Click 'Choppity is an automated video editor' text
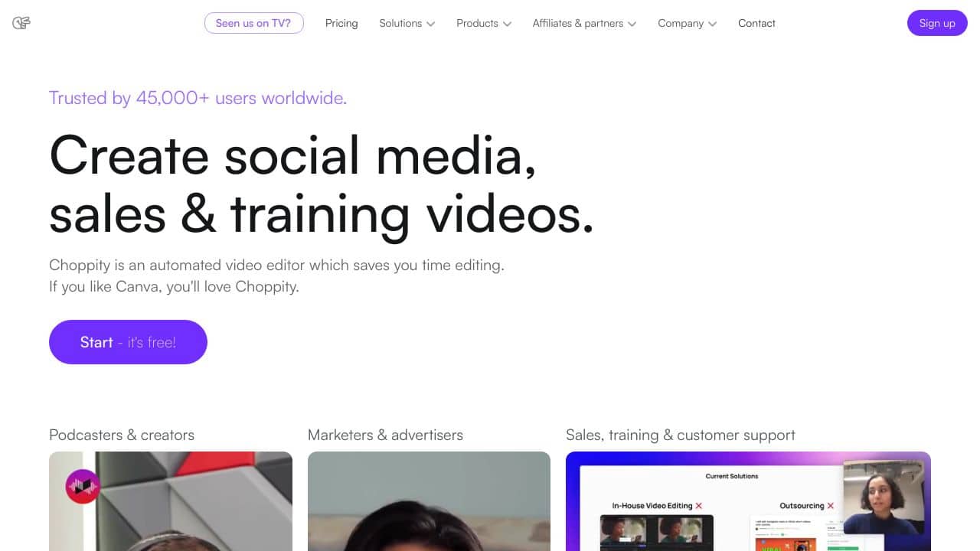 pos(276,266)
